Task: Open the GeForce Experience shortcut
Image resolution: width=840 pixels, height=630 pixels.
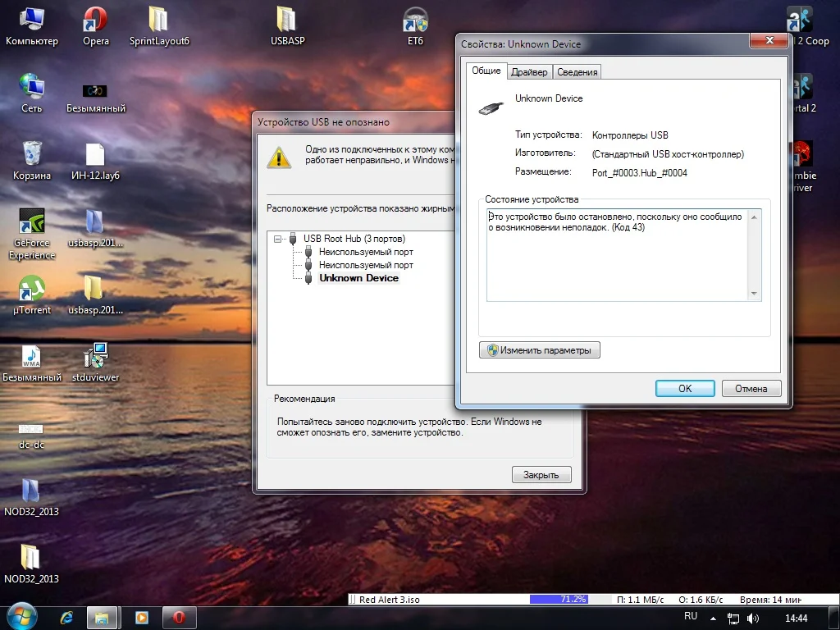Action: tap(31, 222)
